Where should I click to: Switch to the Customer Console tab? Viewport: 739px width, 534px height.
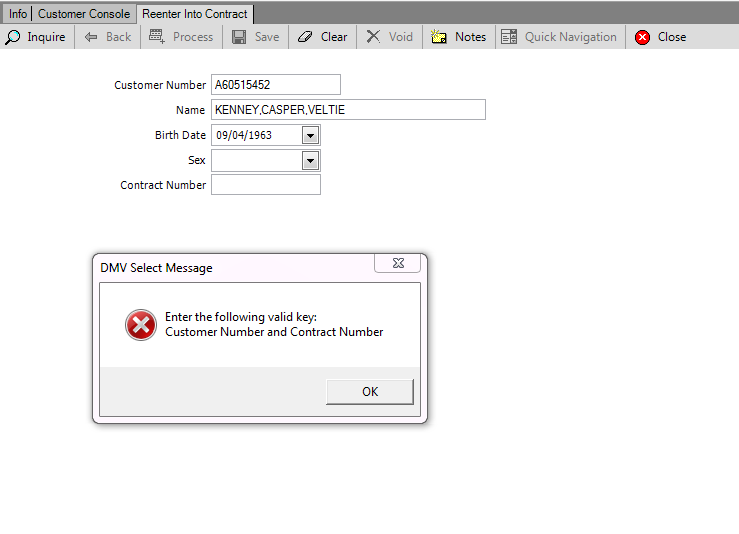point(84,14)
